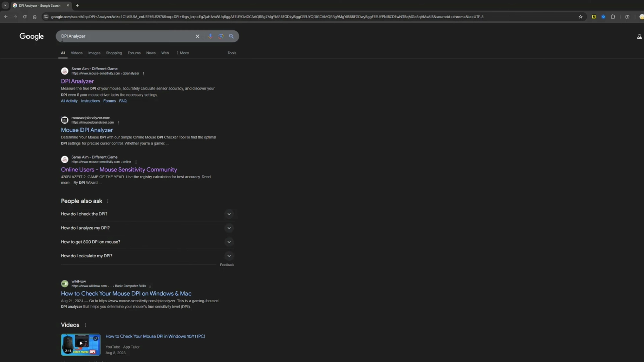The width and height of the screenshot is (644, 362).
Task: Open the yellow extension icon in toolbar
Action: (594, 17)
